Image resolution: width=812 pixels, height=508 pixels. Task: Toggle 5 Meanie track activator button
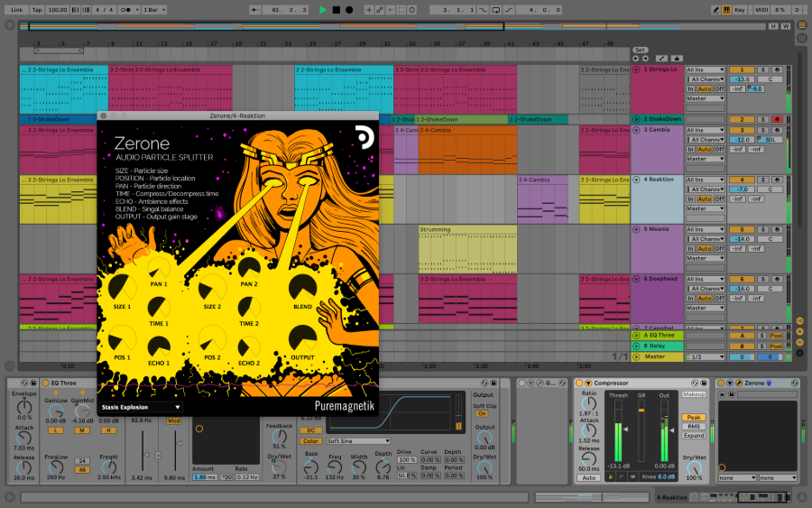click(742, 229)
